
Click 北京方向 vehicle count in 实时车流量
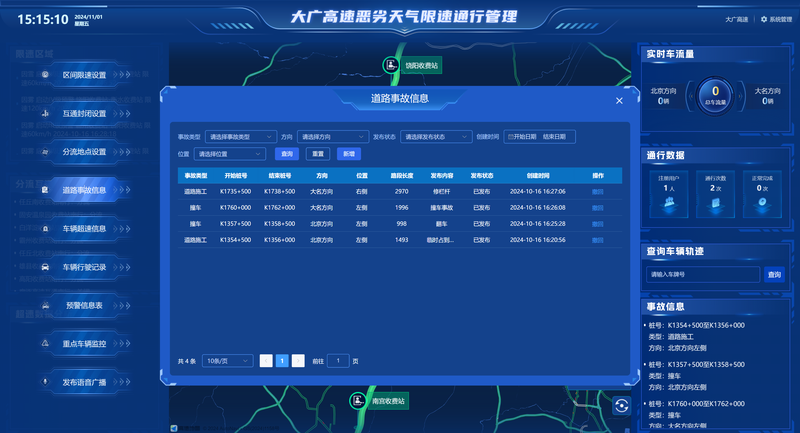coord(663,96)
